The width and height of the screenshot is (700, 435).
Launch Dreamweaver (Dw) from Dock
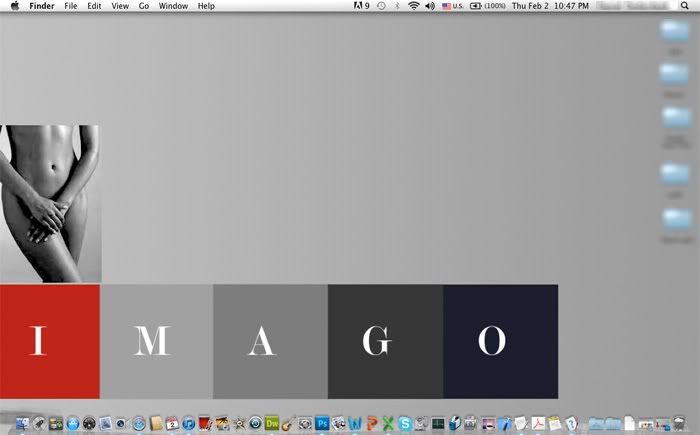(272, 423)
